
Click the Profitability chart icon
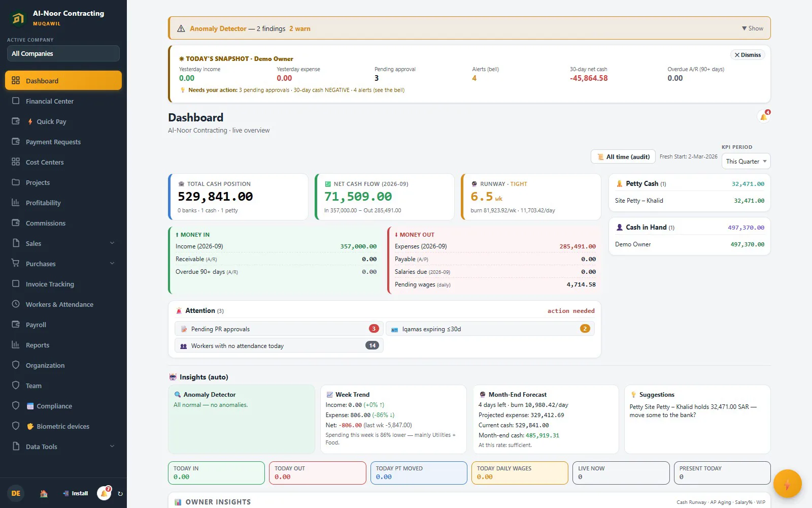[16, 203]
